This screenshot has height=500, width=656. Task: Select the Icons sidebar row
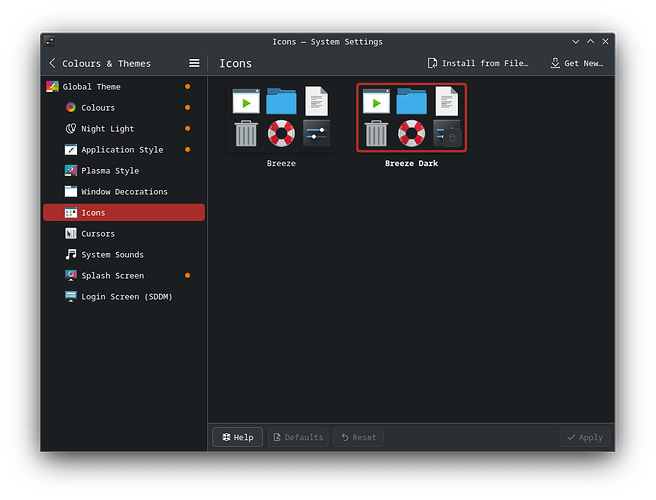124,213
